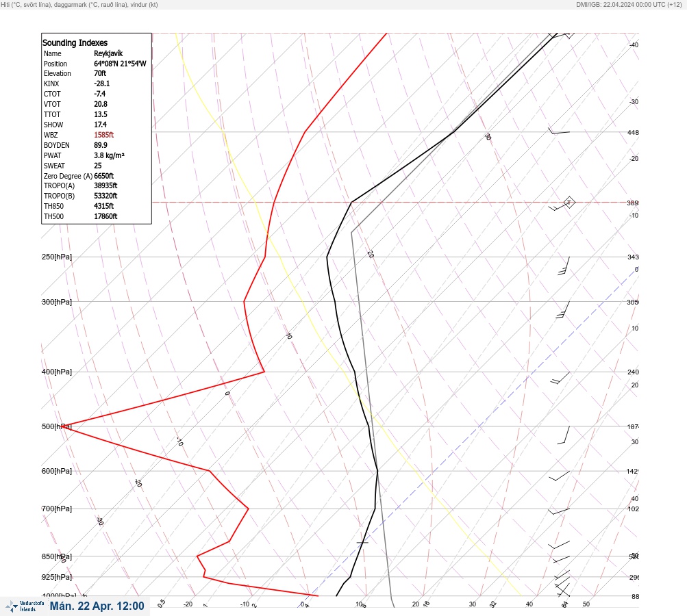Click the SHOW value '17.4'

point(100,125)
